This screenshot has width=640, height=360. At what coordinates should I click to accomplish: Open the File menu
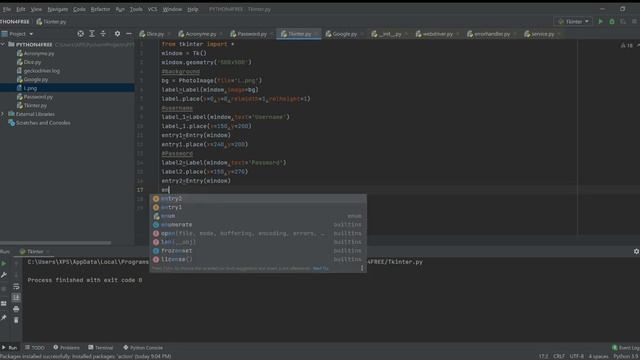coord(7,9)
